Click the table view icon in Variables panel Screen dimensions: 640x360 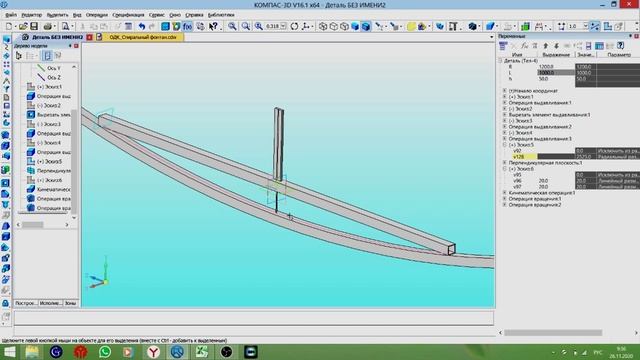click(x=599, y=46)
